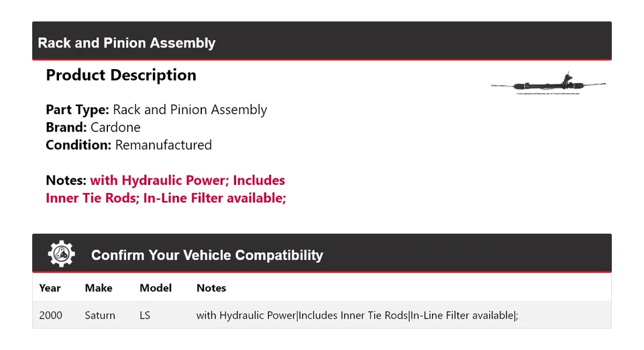This screenshot has width=644, height=350.
Task: Select the Saturn make cell
Action: point(100,315)
